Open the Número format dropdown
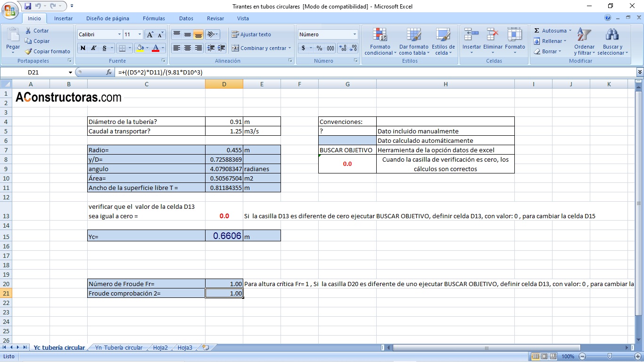Image resolution: width=644 pixels, height=362 pixels. click(x=355, y=34)
